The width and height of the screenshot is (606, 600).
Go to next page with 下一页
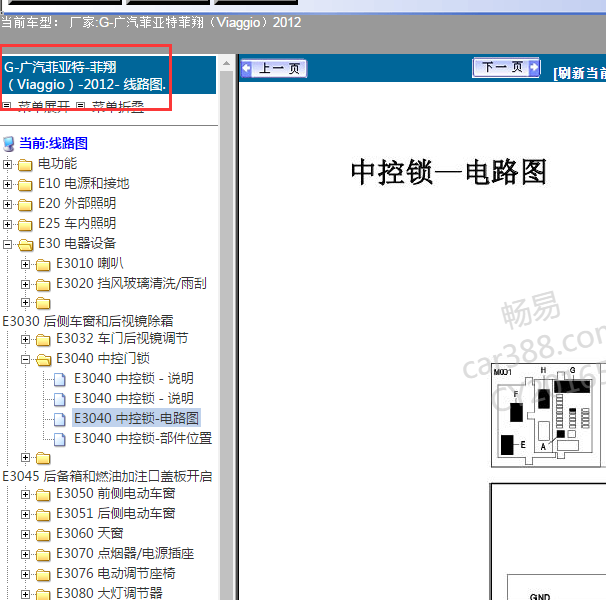(x=506, y=68)
